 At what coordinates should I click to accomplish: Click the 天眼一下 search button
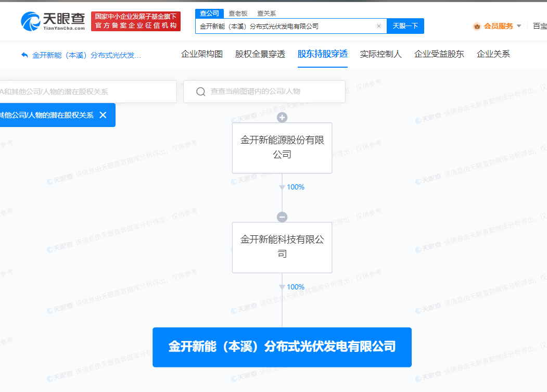pos(405,26)
